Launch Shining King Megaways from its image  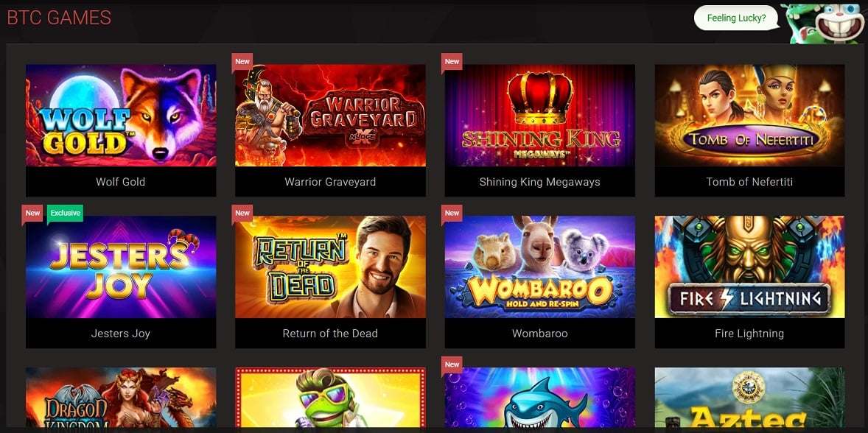tap(539, 115)
